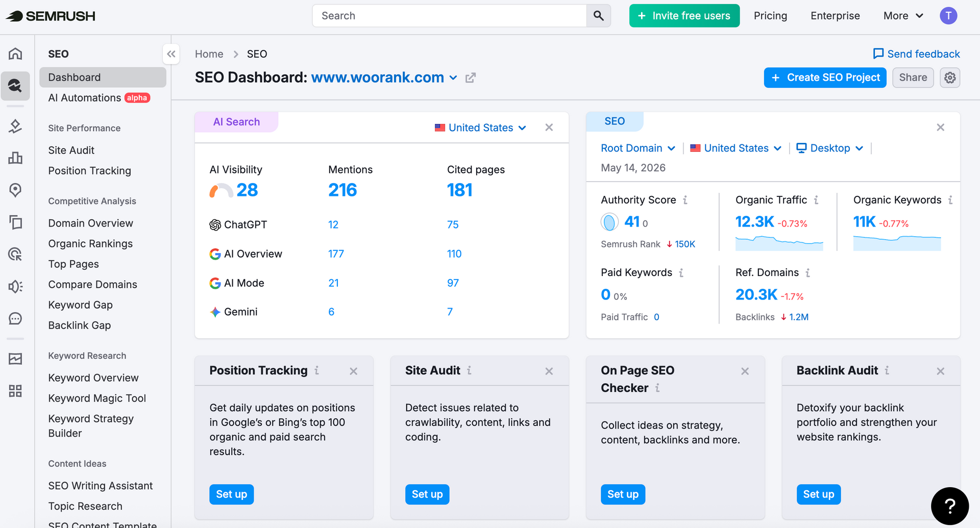980x528 pixels.
Task: Open the apps grid rail icon
Action: click(x=15, y=391)
